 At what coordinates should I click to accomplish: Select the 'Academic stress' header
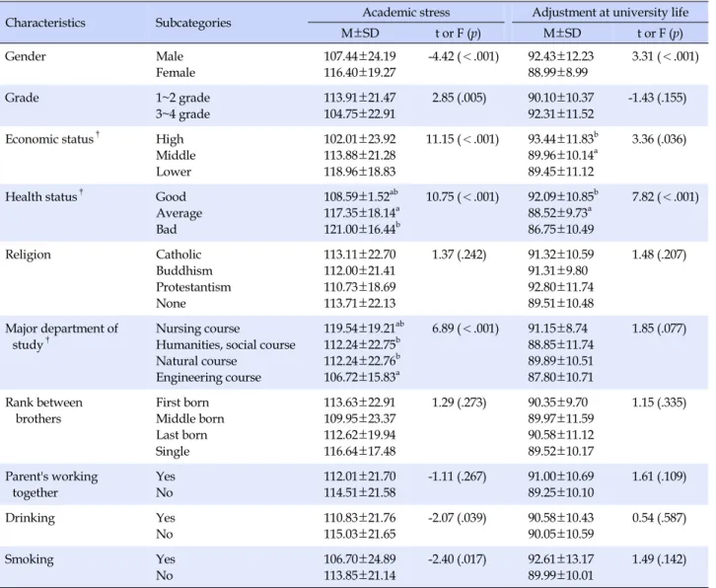pyautogui.click(x=406, y=13)
